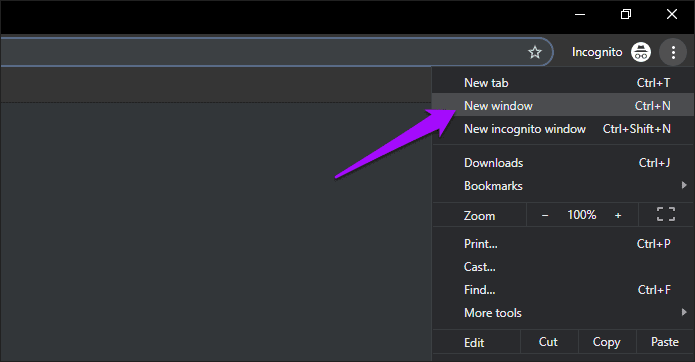This screenshot has width=695, height=362.
Task: Expand the More tools submenu arrow
Action: point(684,312)
